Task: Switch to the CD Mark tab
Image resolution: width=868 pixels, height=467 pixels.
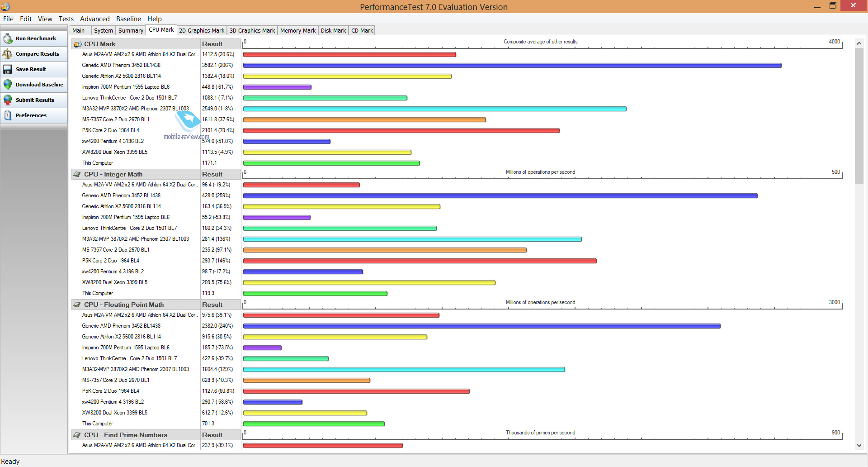Action: click(x=362, y=31)
